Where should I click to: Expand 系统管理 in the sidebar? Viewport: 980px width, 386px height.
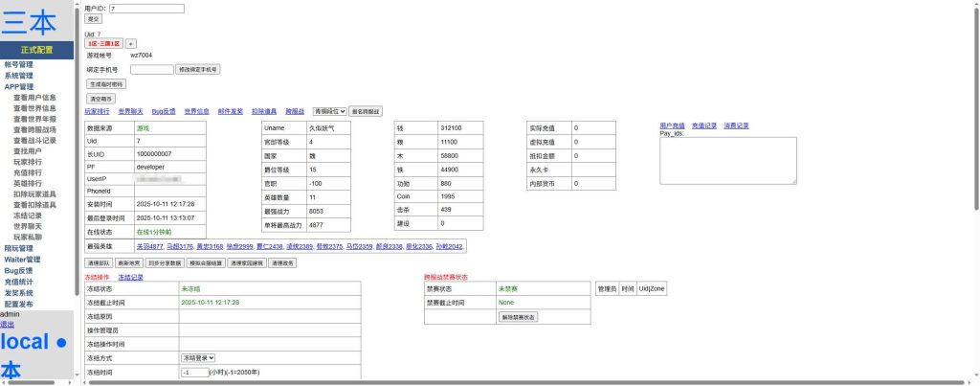click(x=19, y=76)
